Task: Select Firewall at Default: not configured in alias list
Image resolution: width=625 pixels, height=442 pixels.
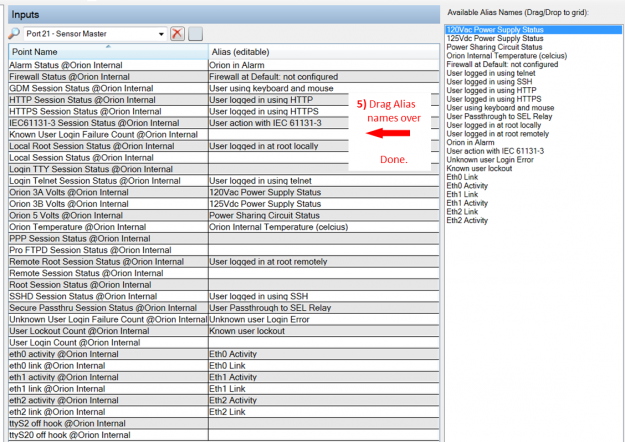Action: pos(502,64)
